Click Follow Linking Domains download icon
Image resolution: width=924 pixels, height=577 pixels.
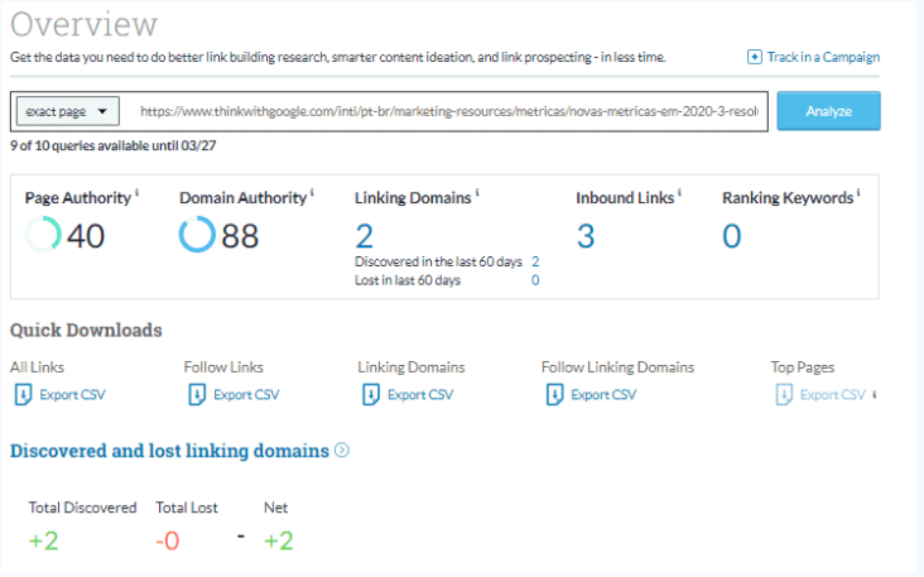pyautogui.click(x=554, y=395)
